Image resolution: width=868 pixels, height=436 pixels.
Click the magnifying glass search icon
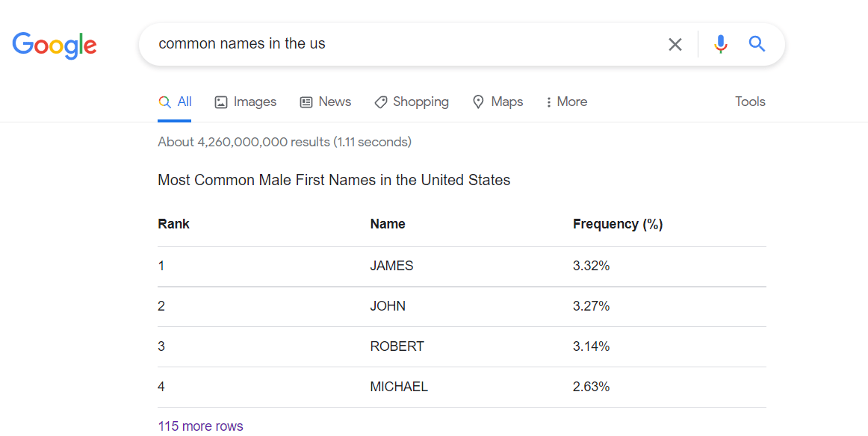757,44
